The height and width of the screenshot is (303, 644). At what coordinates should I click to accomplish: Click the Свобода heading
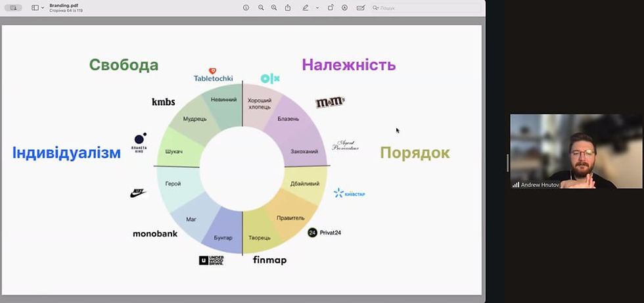(x=124, y=65)
